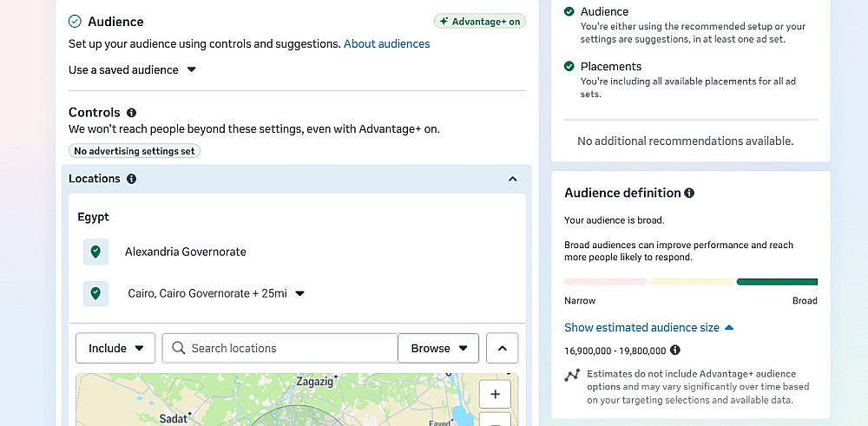Open the Browse locations dropdown
Viewport: 868px width, 426px height.
pos(438,348)
